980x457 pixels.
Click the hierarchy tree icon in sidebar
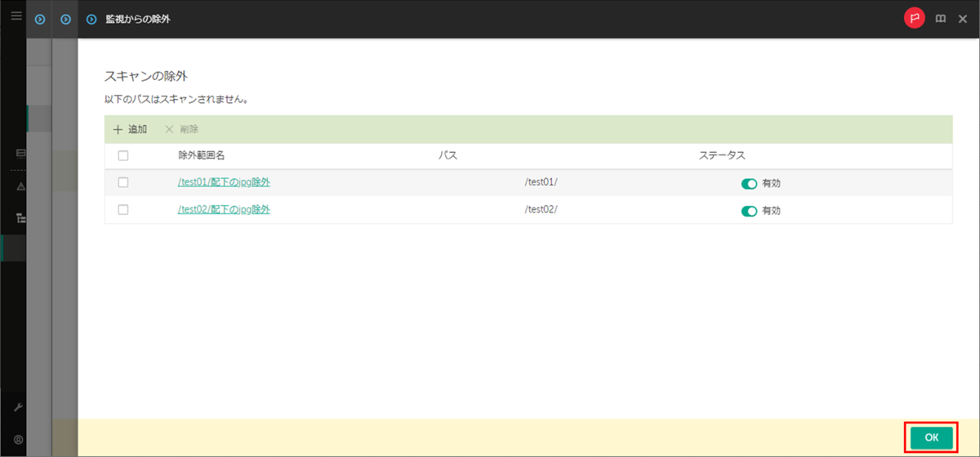(x=21, y=218)
